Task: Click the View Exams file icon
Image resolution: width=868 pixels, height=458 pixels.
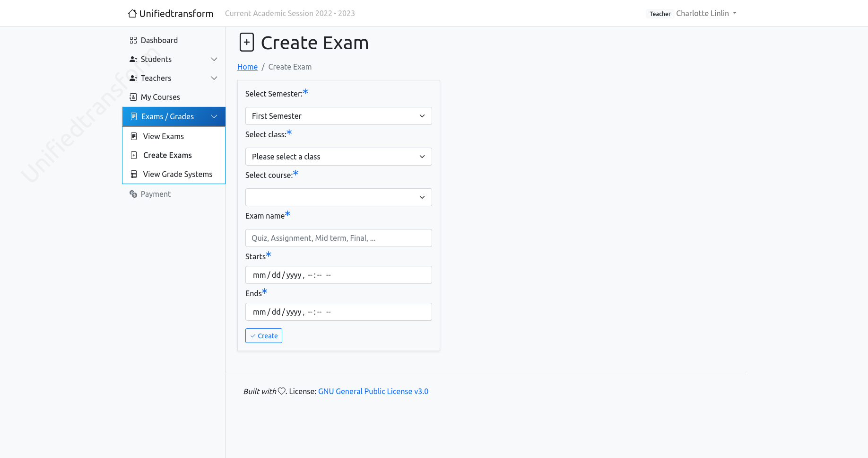Action: click(134, 136)
